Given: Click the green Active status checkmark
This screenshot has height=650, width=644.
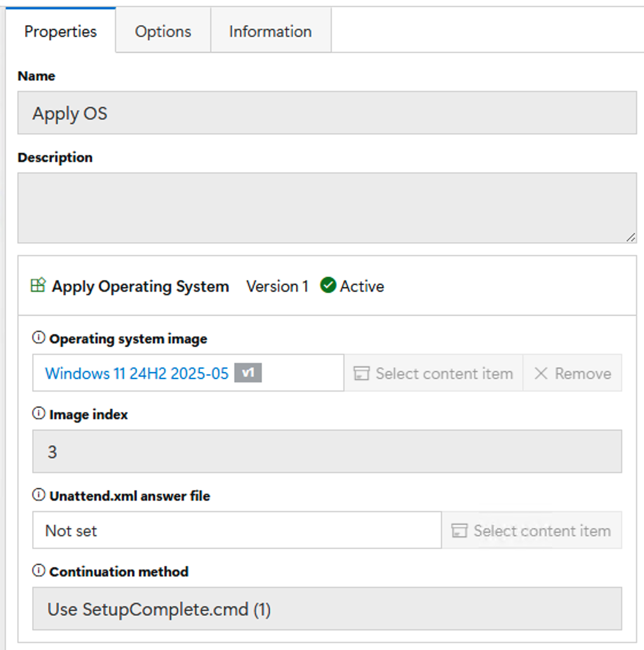Looking at the screenshot, I should click(328, 285).
